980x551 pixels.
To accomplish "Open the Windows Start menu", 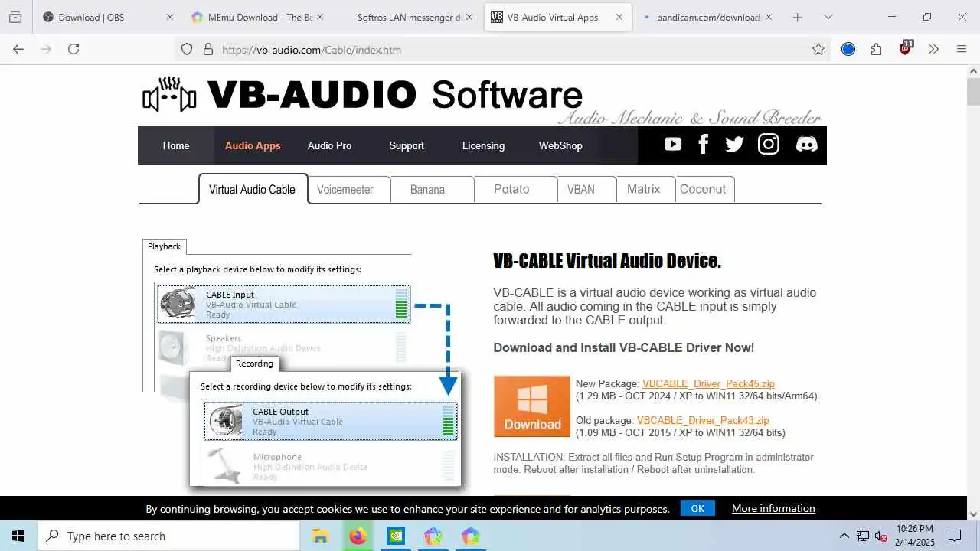I will (18, 536).
